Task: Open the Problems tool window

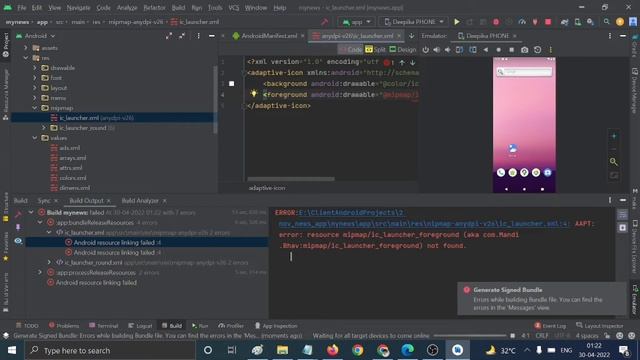Action: pyautogui.click(x=64, y=326)
